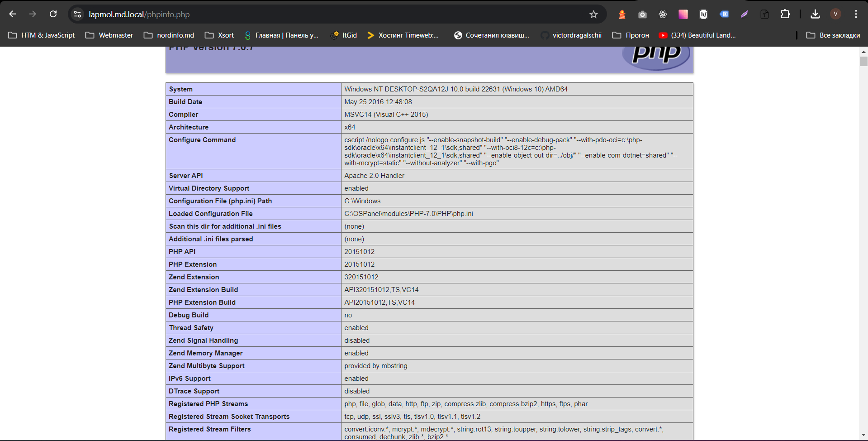Click the Additional .ini files parsed label

point(211,239)
